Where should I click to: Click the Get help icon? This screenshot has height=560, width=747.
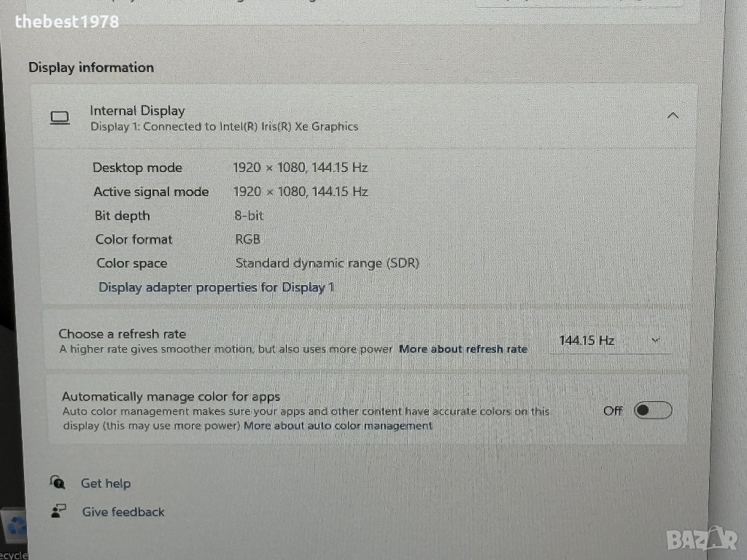[x=57, y=482]
